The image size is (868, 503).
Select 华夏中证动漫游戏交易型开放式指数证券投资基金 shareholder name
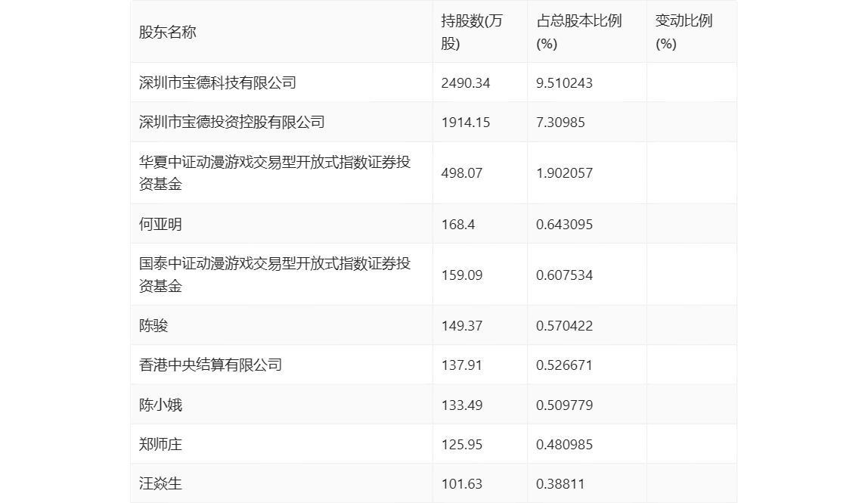[274, 173]
